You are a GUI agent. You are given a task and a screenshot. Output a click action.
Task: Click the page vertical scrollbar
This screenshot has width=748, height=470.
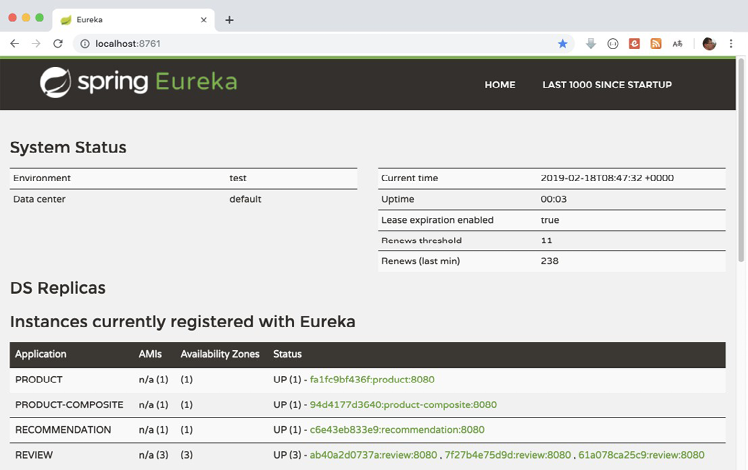click(741, 160)
